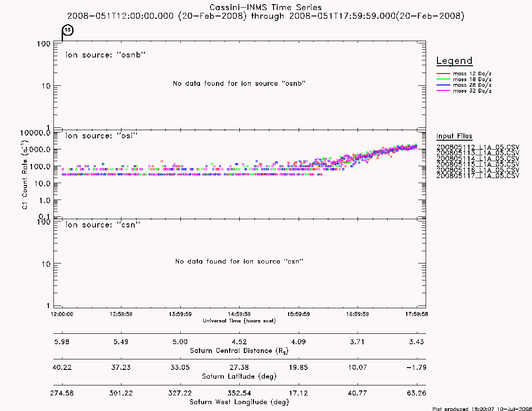Click the 3.43 central distance value

[x=416, y=342]
